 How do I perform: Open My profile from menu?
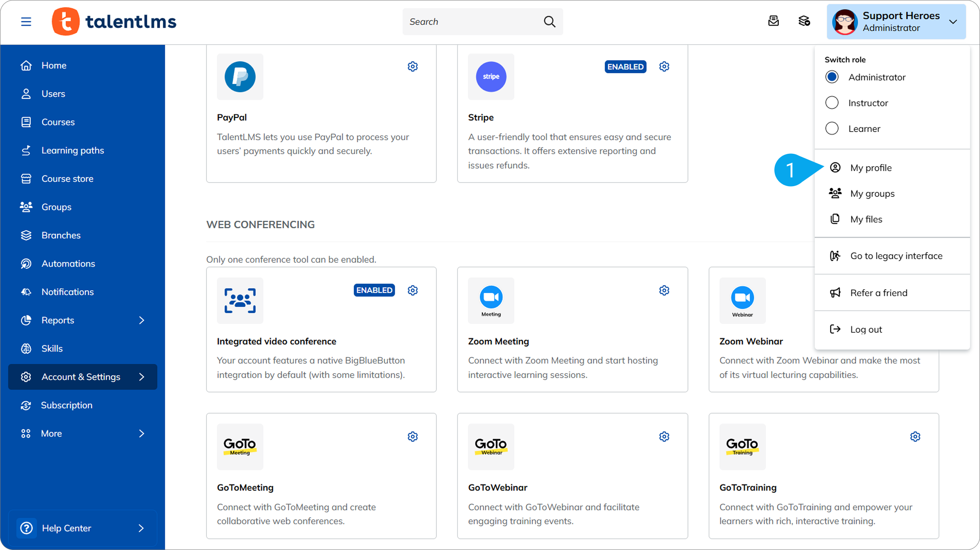871,168
